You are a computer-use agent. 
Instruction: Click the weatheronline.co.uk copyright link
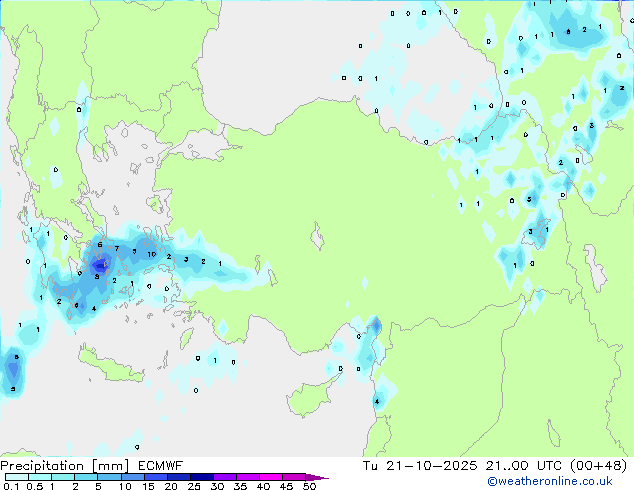point(550,481)
